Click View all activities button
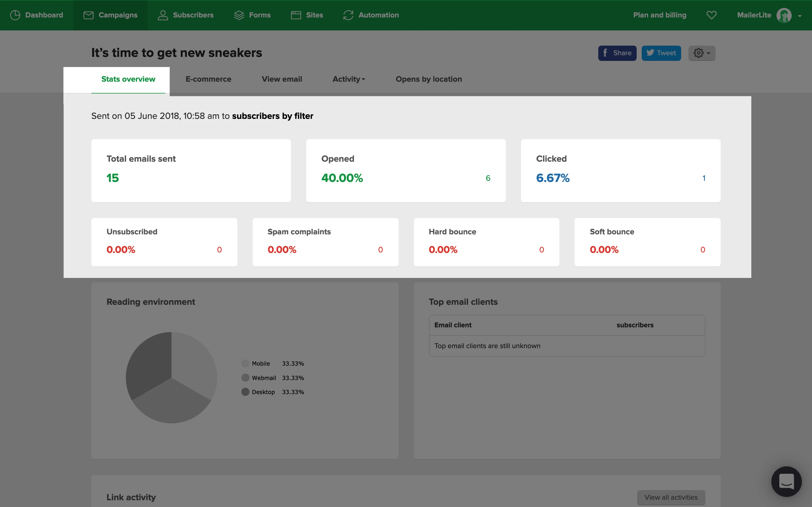812x507 pixels. click(671, 497)
